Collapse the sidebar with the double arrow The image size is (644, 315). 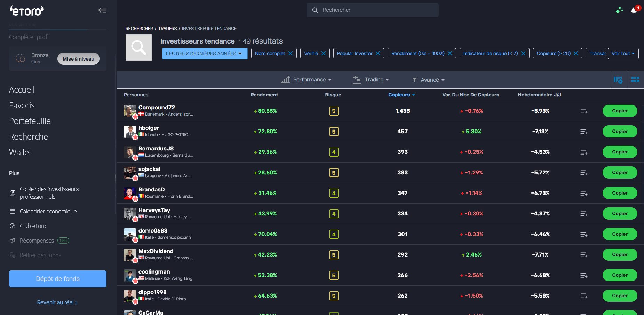click(102, 10)
